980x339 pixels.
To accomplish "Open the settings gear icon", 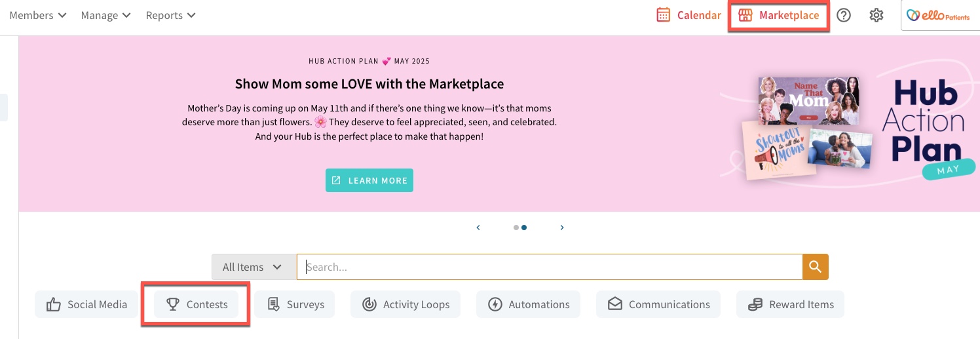I will (x=876, y=15).
